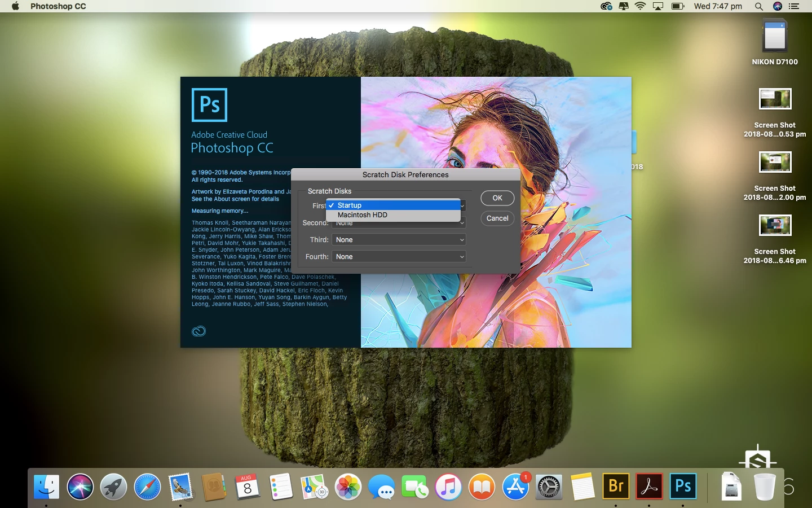Open the Trash from the Dock

(765, 487)
